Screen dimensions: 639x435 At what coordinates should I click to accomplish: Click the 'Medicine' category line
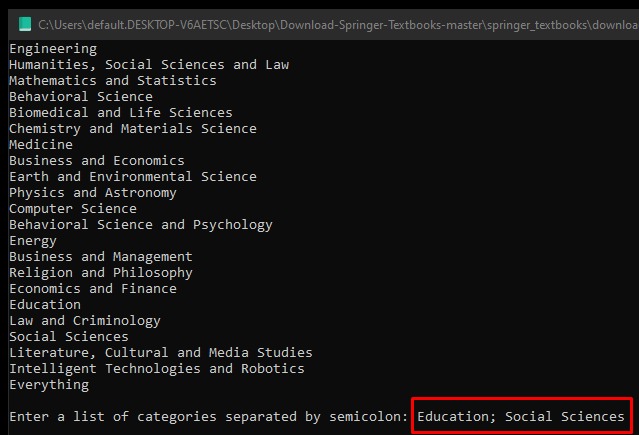point(41,144)
